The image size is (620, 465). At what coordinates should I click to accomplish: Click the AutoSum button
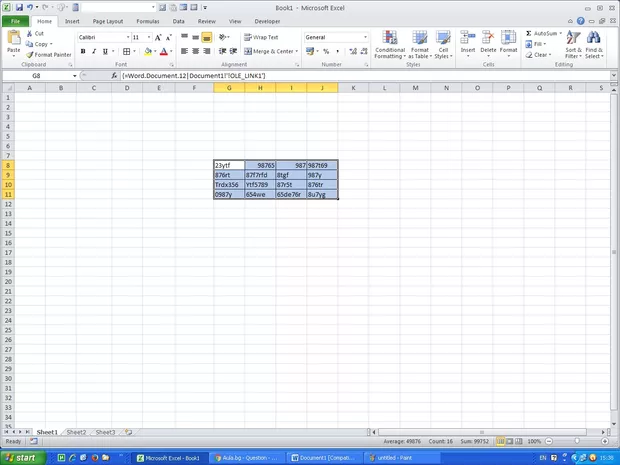pyautogui.click(x=543, y=33)
